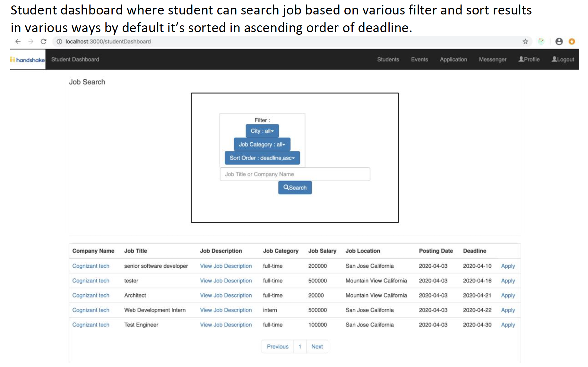Click the blue Search button
This screenshot has width=588, height=367.
[x=295, y=188]
